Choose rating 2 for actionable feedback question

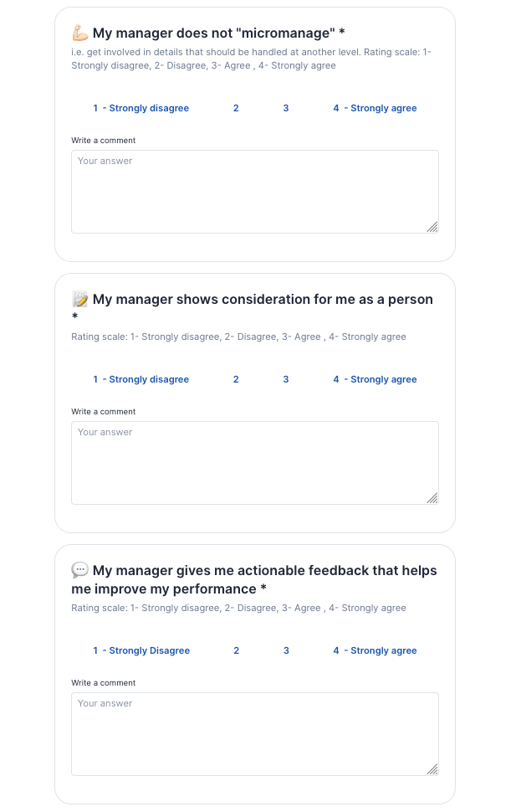pyautogui.click(x=236, y=650)
